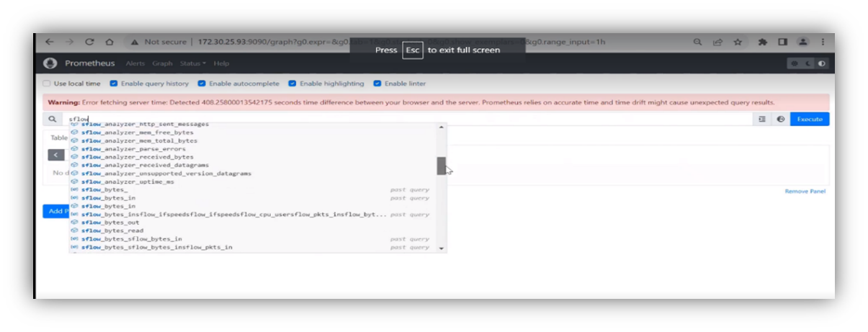Open the Alerts menu item

(x=135, y=63)
